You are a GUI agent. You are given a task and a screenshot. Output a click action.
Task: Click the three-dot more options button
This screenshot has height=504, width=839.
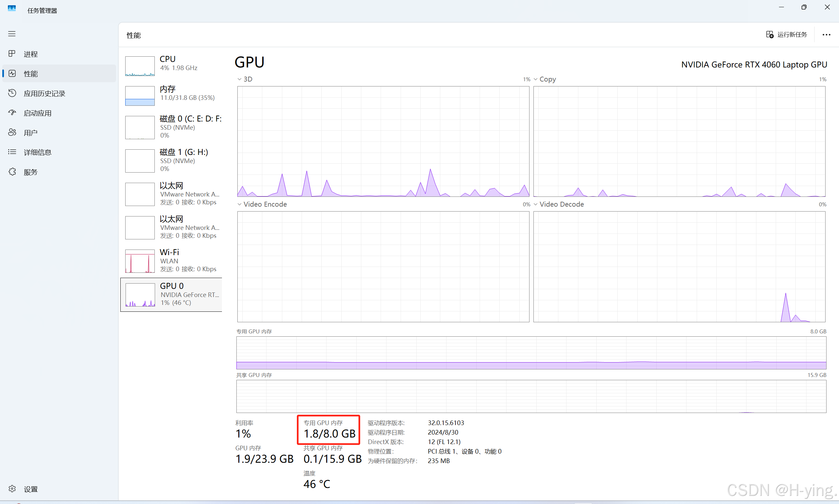point(827,35)
